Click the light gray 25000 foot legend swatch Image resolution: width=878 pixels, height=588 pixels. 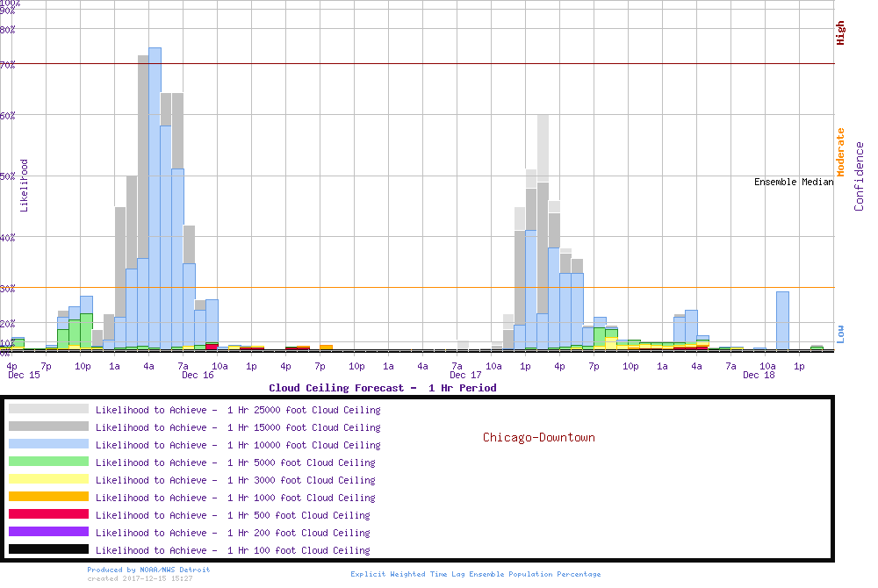(48, 409)
